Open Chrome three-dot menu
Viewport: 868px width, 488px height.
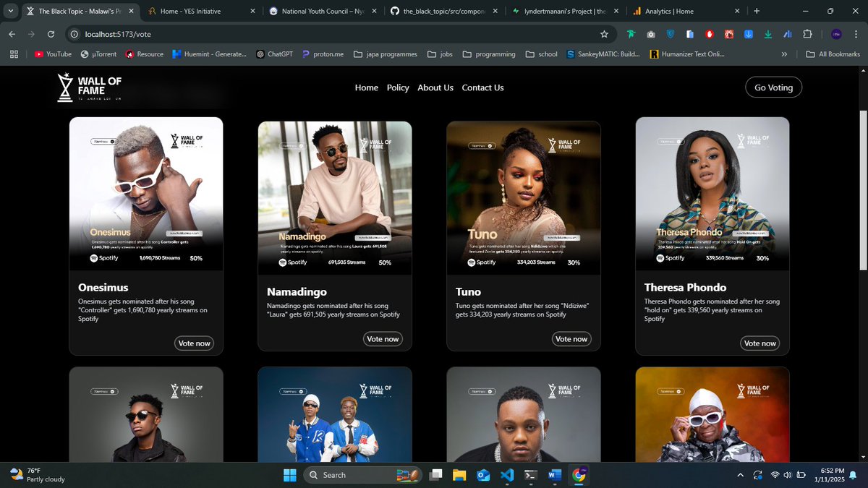coord(854,34)
